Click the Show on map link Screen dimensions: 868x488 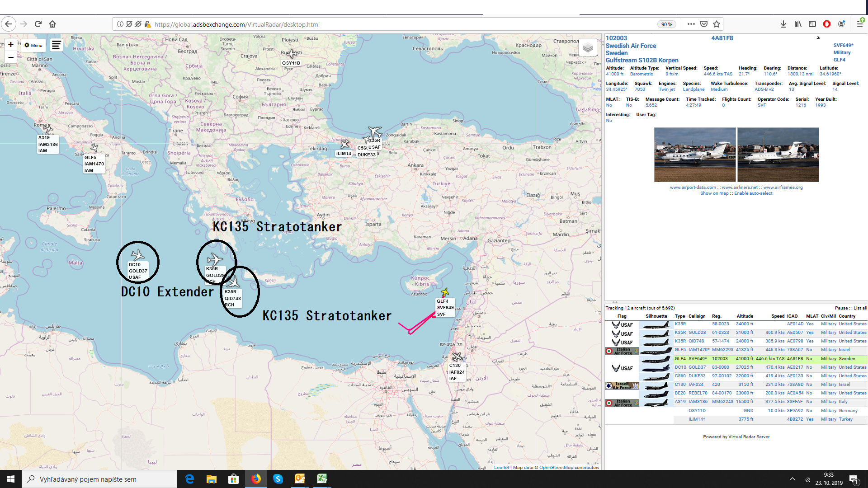tap(714, 193)
